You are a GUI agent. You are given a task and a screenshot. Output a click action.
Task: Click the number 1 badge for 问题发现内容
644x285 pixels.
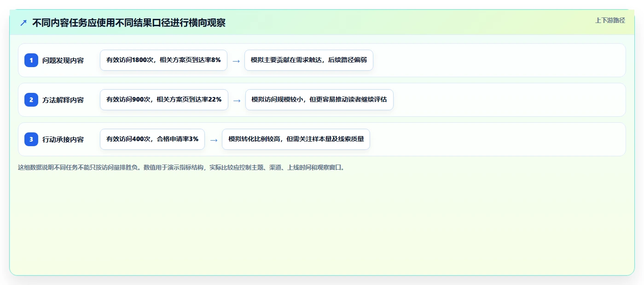coord(31,60)
